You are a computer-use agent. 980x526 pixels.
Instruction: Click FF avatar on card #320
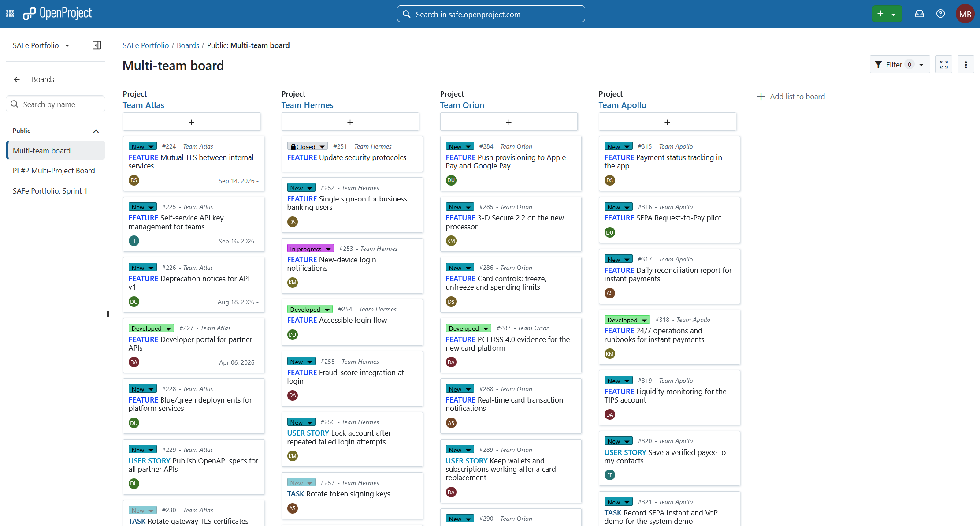[x=610, y=475]
